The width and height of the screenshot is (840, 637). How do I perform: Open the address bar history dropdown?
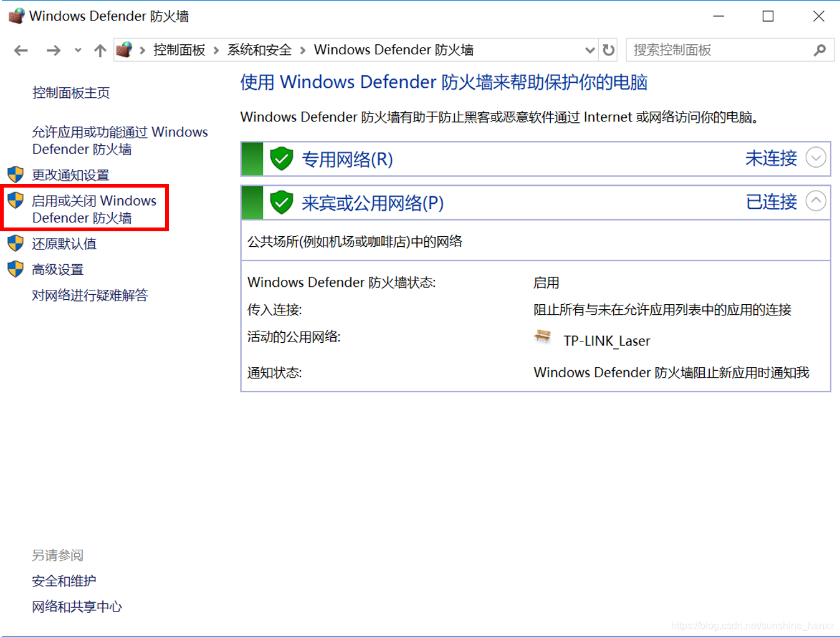coord(589,50)
